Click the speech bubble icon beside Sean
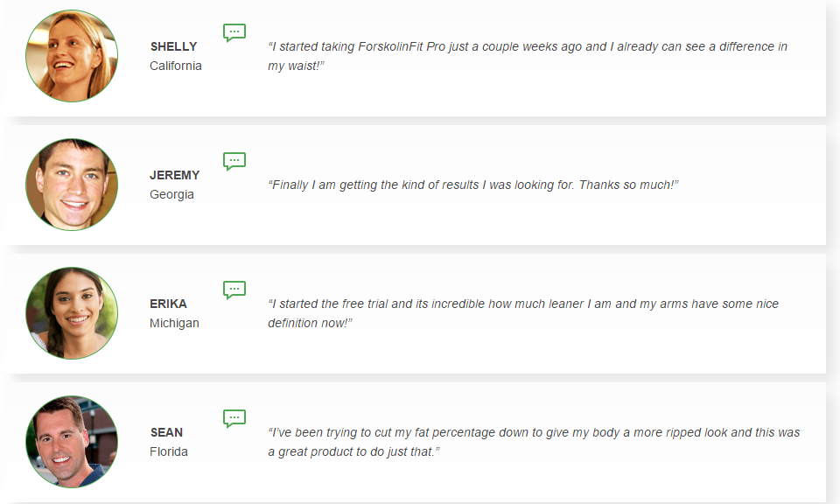Viewport: 840px width, 504px height. tap(234, 418)
